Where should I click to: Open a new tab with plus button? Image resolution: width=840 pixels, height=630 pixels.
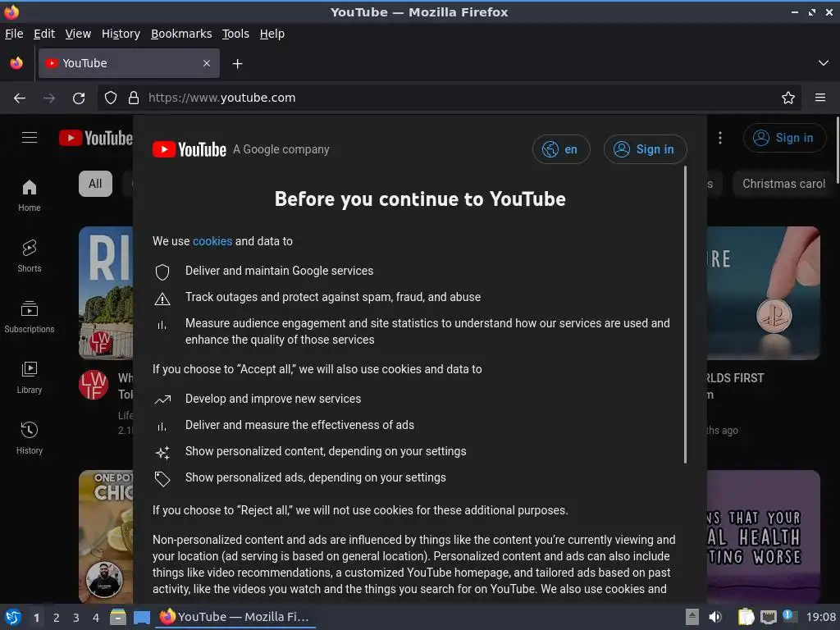coord(237,64)
